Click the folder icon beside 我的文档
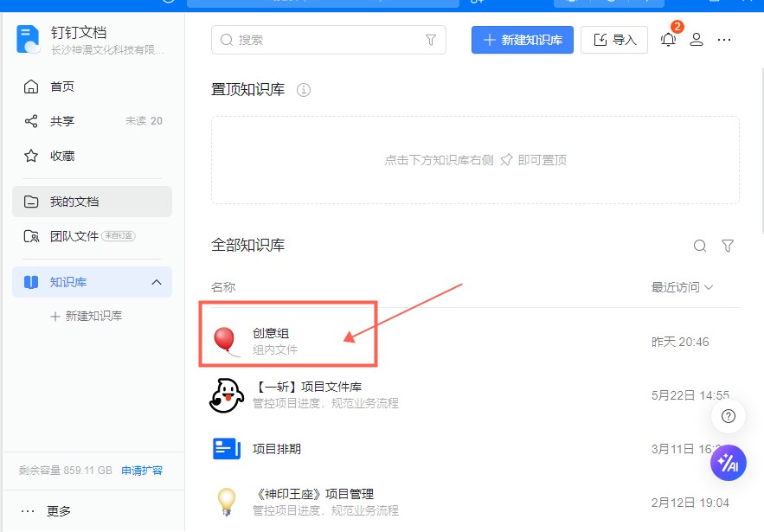 click(x=31, y=202)
